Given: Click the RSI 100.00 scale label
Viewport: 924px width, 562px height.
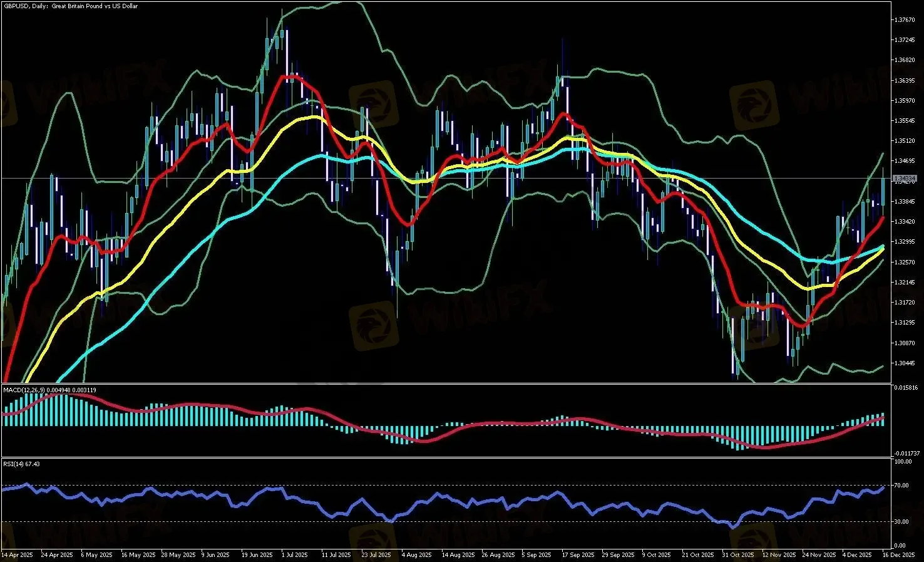Looking at the screenshot, I should 903,462.
